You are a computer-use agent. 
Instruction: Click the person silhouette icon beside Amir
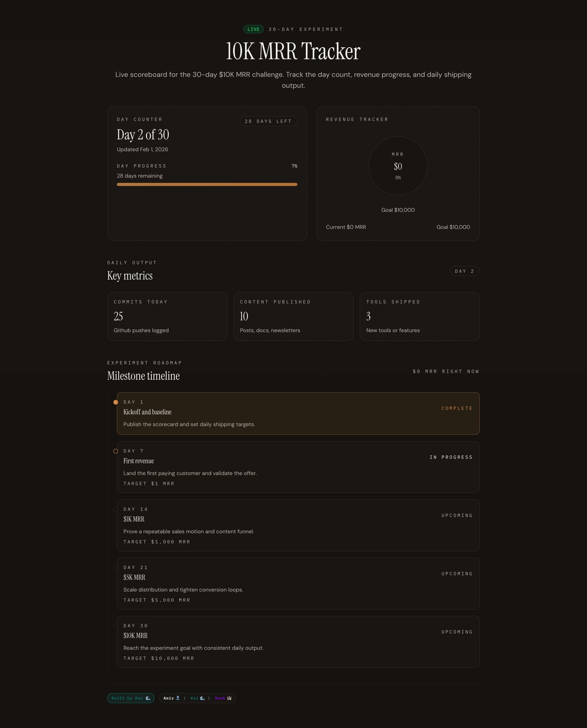(178, 698)
